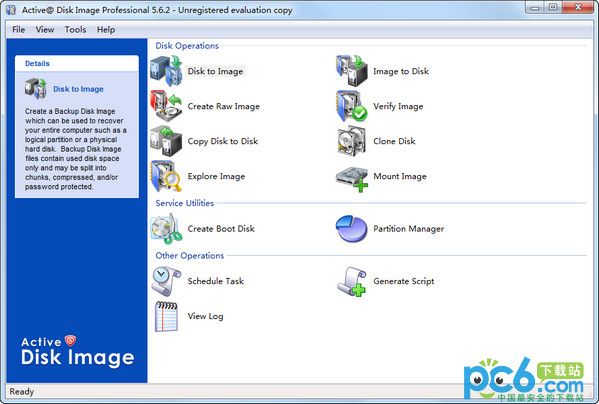Click the Active@ Disk Image logo
Image resolution: width=599 pixels, height=404 pixels.
(78, 352)
